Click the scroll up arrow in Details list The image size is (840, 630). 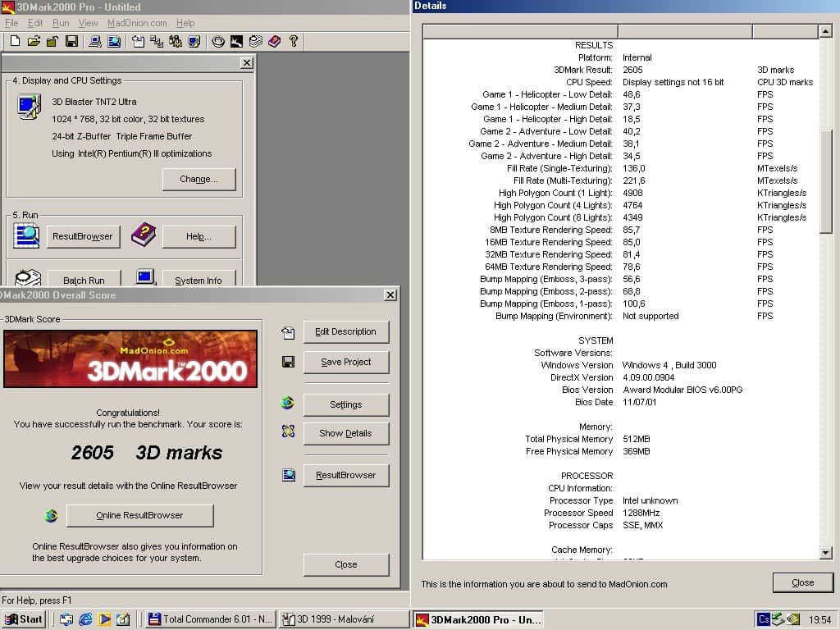pyautogui.click(x=825, y=31)
